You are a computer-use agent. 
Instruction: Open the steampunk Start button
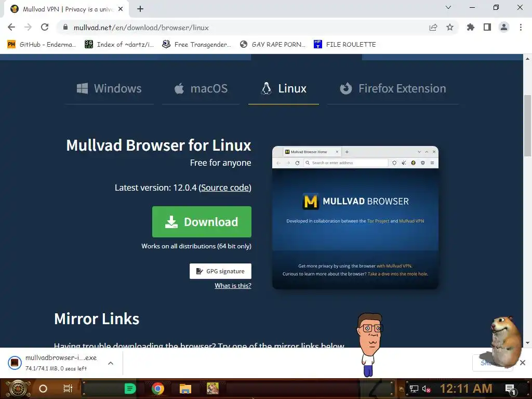18,389
